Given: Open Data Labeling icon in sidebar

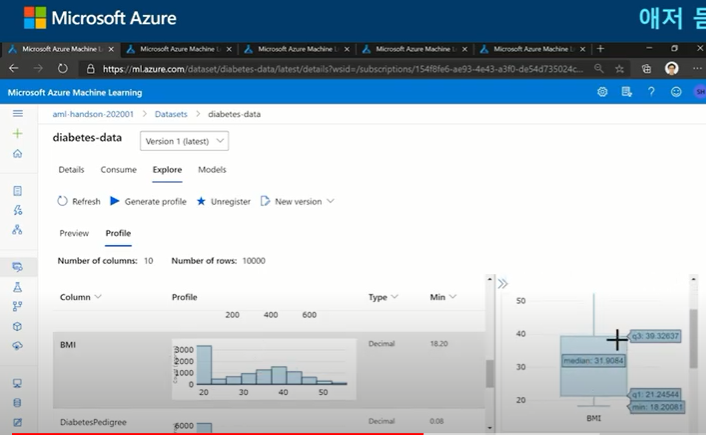Looking at the screenshot, I should pos(18,422).
